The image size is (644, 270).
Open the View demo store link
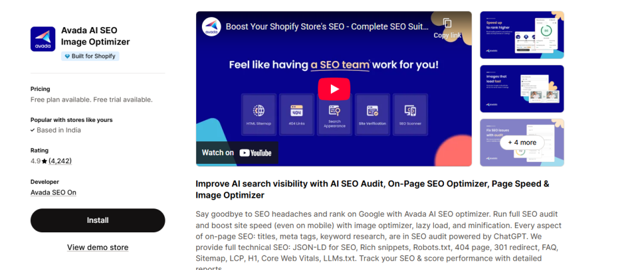pos(97,247)
